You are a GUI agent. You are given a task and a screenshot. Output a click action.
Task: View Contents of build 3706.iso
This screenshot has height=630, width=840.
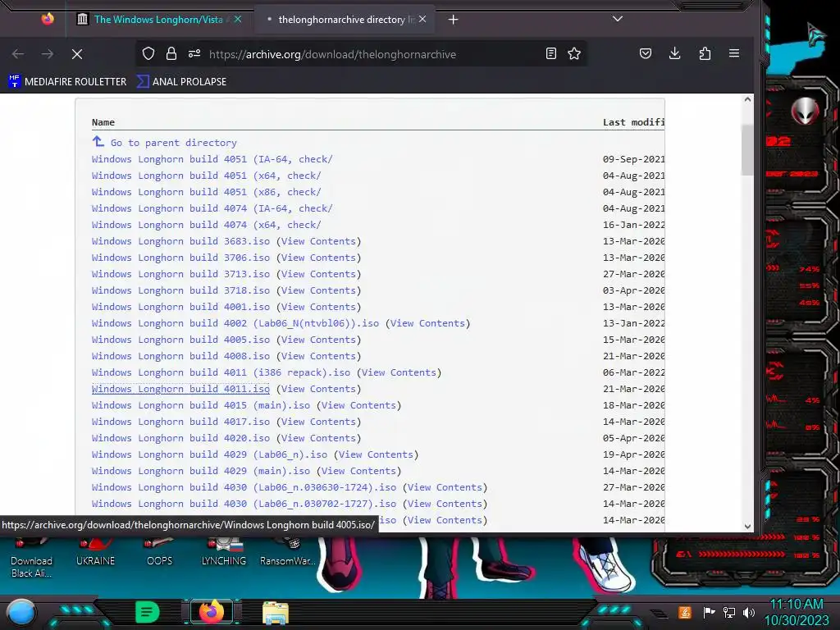coord(319,258)
